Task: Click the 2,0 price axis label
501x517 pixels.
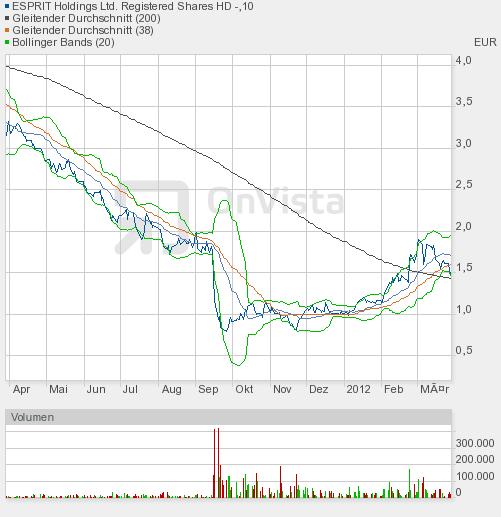Action: [x=464, y=226]
